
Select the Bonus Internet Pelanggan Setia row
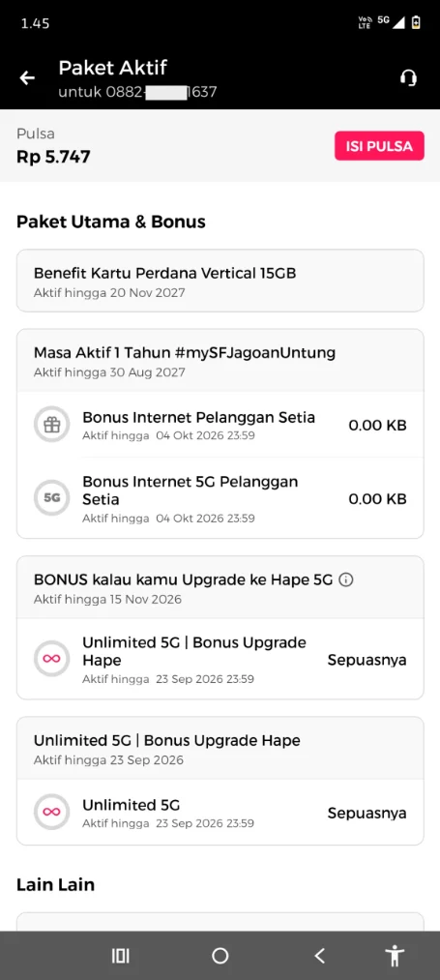click(x=220, y=425)
